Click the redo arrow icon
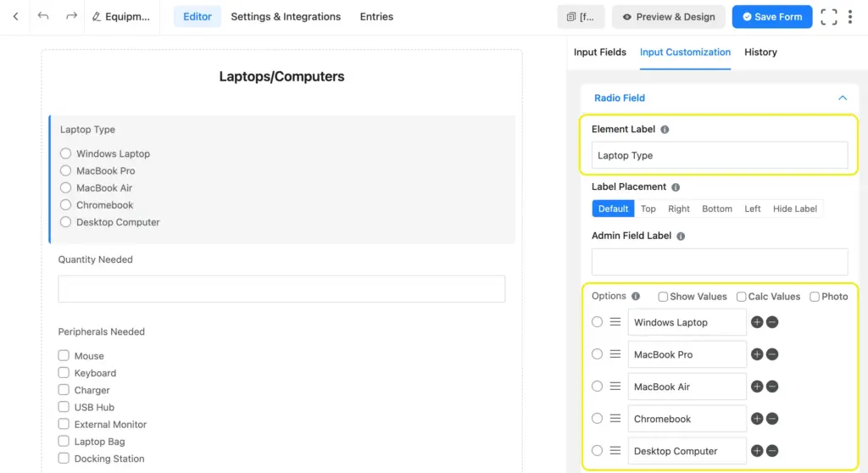868x473 pixels. [71, 16]
